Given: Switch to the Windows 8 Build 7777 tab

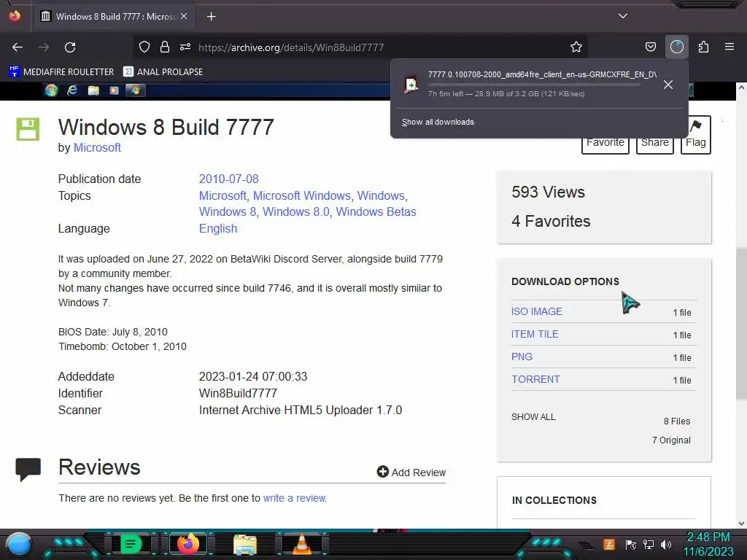Looking at the screenshot, I should point(113,17).
